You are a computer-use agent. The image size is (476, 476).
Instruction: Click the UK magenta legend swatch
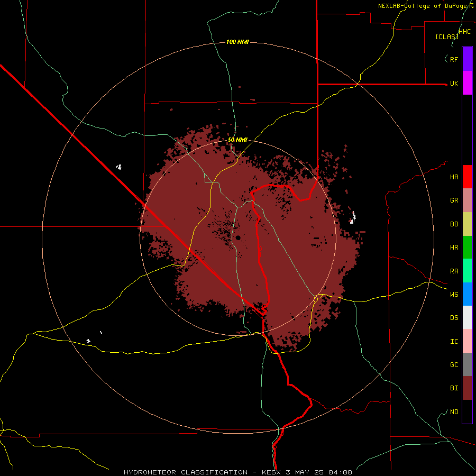(x=467, y=83)
